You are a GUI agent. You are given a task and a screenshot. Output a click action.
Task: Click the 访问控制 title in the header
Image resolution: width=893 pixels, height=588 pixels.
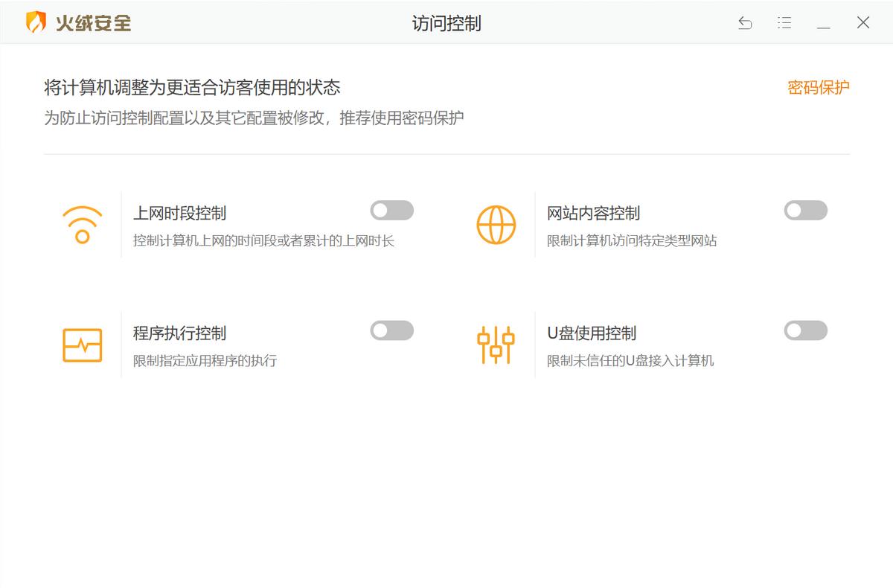446,23
